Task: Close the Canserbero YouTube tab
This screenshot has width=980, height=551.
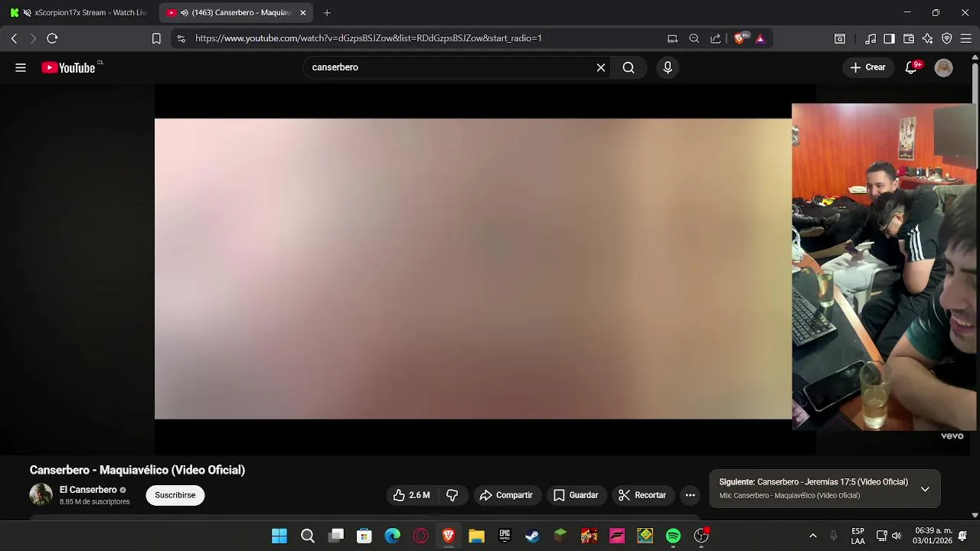Action: point(302,12)
